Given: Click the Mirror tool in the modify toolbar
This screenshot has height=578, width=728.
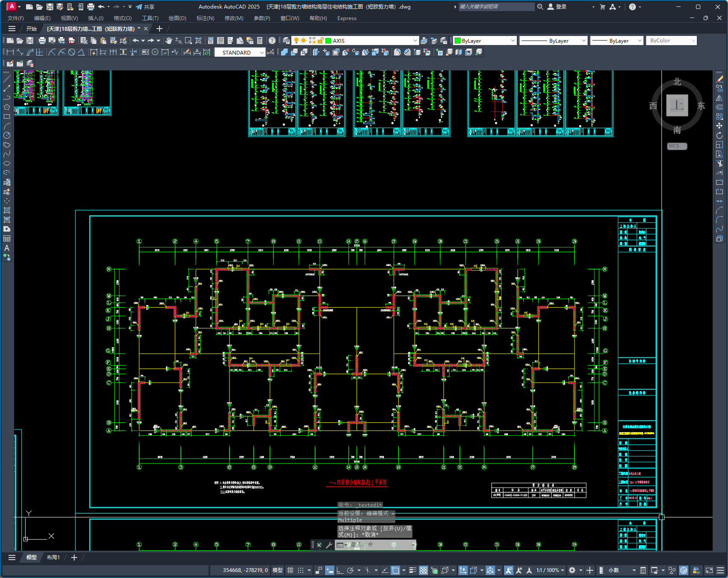Looking at the screenshot, I should tap(719, 98).
